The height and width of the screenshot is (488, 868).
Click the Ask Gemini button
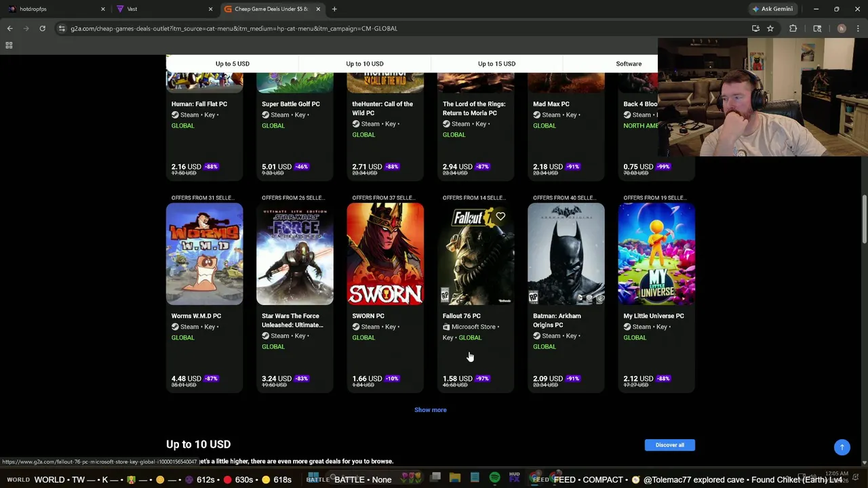[x=772, y=9]
